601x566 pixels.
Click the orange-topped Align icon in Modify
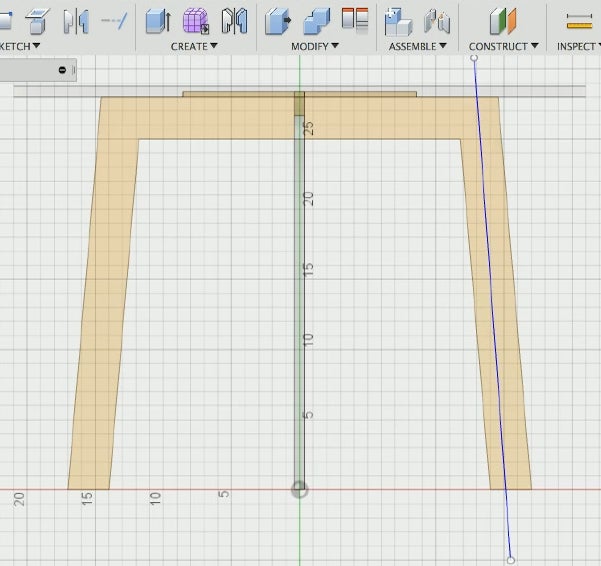click(x=355, y=20)
